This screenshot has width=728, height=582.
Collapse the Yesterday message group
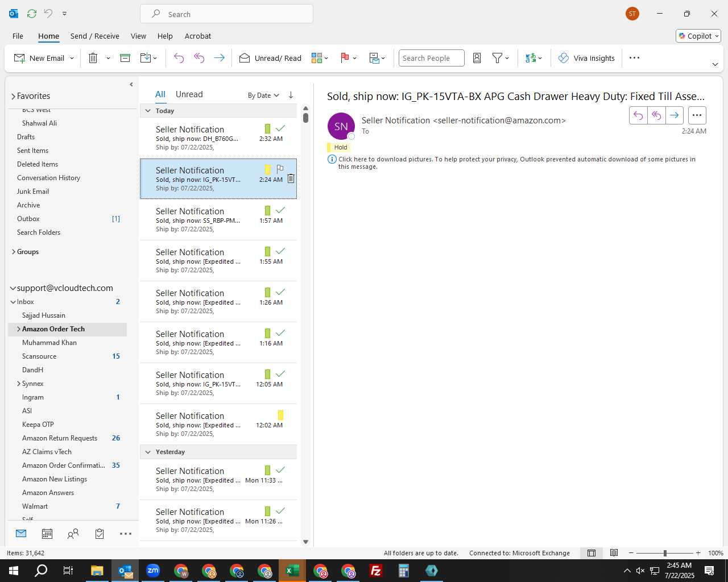(x=148, y=452)
